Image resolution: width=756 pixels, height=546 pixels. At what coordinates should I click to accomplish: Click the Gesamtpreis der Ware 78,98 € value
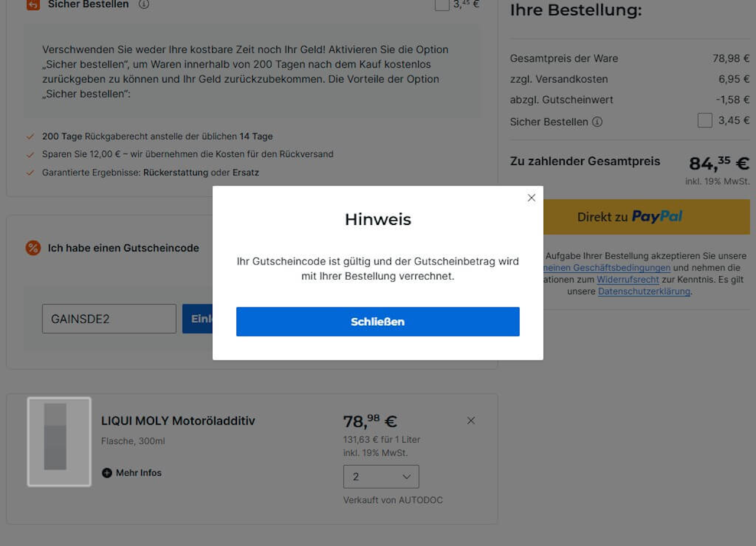point(731,58)
